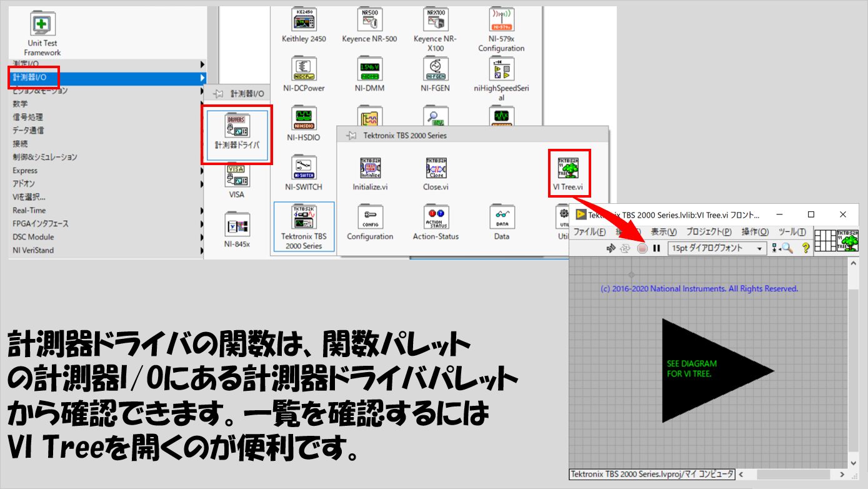Expand the ビジョン&モーション category
The width and height of the screenshot is (868, 489).
point(107,91)
